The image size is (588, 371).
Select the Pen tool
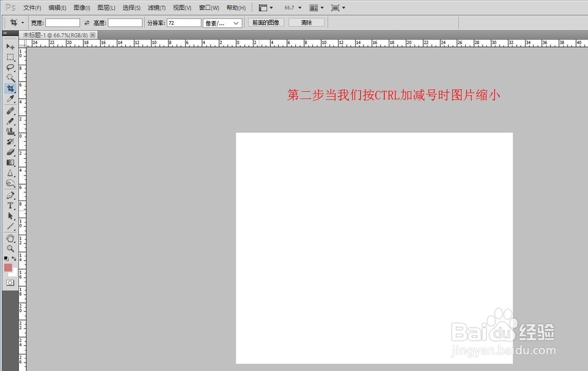10,195
